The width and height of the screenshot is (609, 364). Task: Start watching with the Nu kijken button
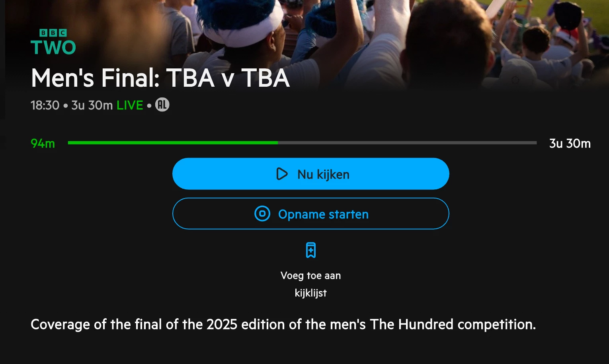311,174
